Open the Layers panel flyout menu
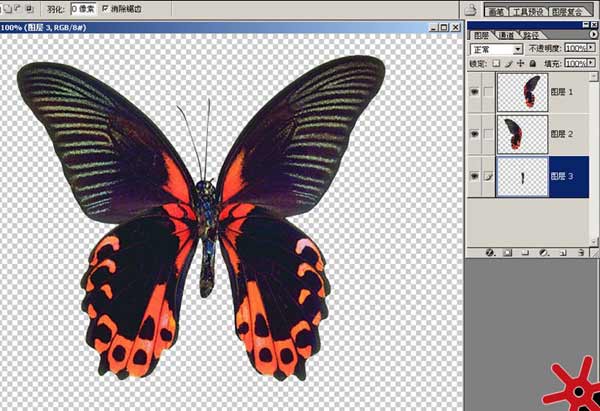The width and height of the screenshot is (600, 411). pyautogui.click(x=593, y=35)
